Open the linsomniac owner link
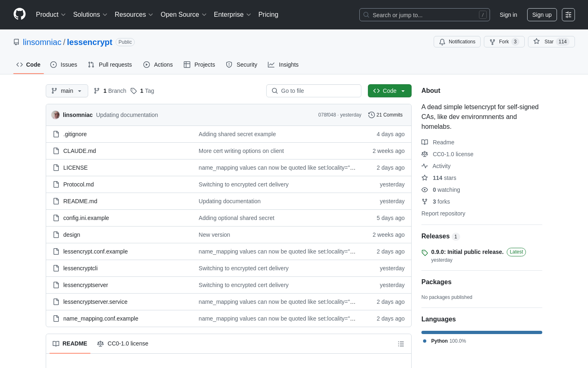The height and width of the screenshot is (368, 588). click(x=42, y=42)
